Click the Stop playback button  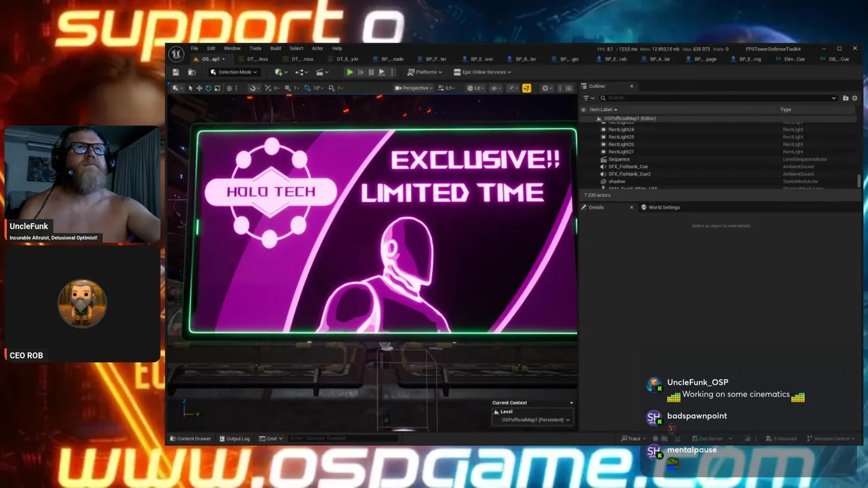pos(371,72)
